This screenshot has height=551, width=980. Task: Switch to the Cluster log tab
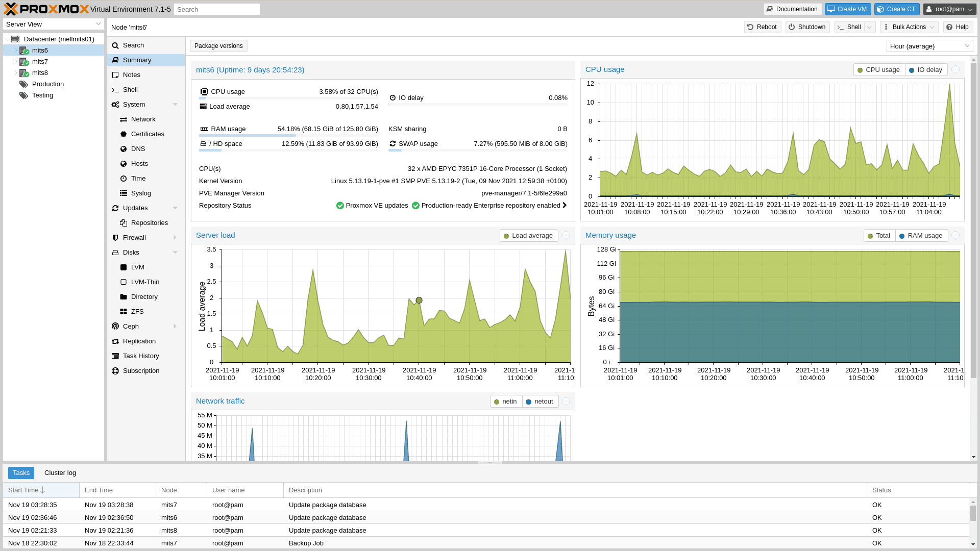(x=60, y=473)
